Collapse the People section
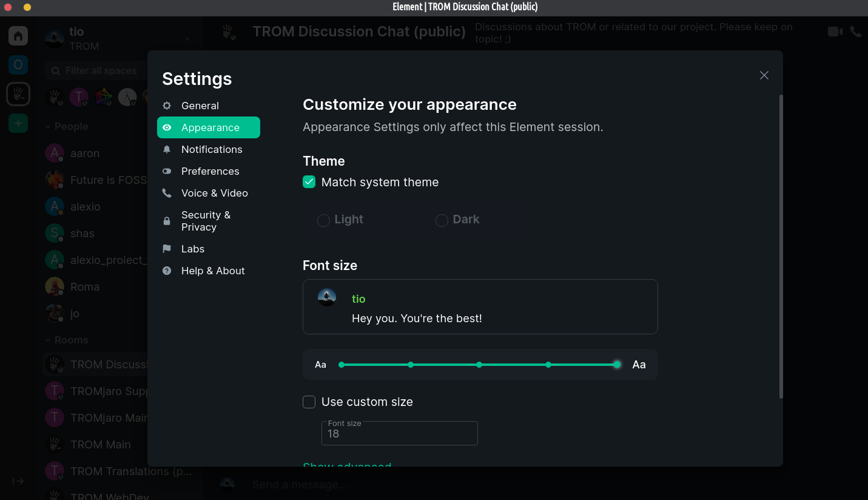The width and height of the screenshot is (868, 500). [67, 126]
